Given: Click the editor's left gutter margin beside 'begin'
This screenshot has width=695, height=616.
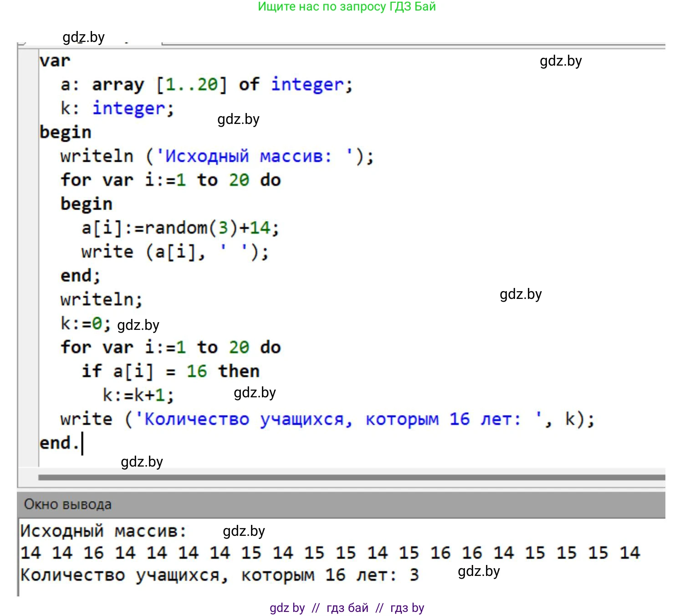Looking at the screenshot, I should click(x=28, y=132).
